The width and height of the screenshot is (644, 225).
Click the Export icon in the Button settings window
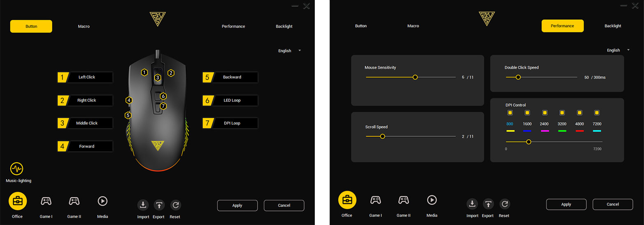[x=159, y=205]
